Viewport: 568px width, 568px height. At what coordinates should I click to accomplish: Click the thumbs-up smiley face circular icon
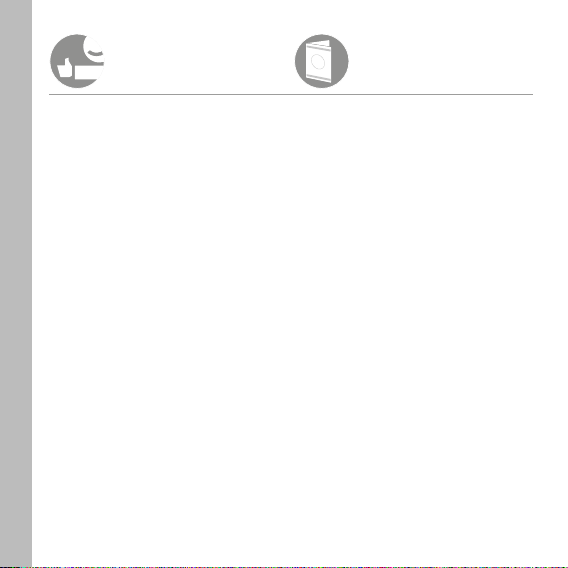pos(77,61)
